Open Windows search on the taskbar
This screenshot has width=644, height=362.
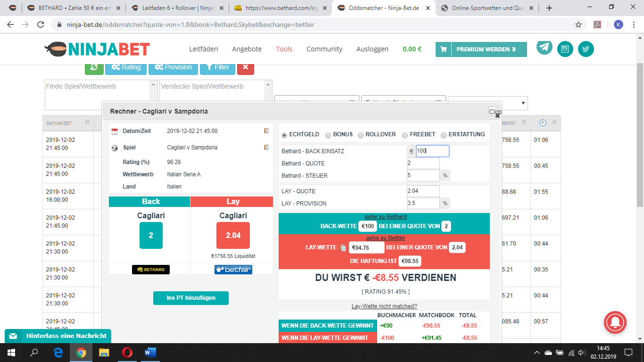tap(34, 353)
